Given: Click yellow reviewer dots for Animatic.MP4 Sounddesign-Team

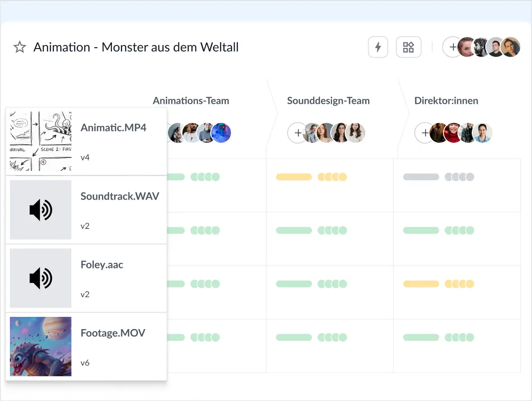Looking at the screenshot, I should point(332,177).
